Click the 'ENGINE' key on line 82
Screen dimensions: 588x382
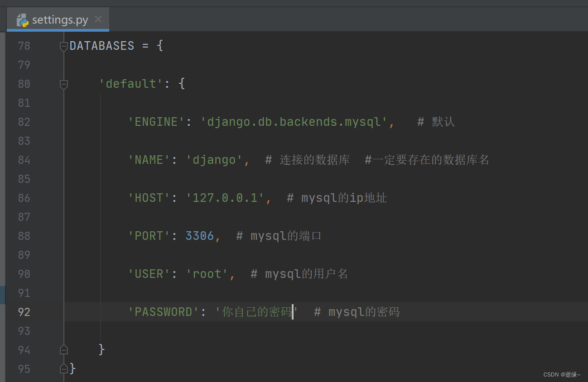click(155, 121)
